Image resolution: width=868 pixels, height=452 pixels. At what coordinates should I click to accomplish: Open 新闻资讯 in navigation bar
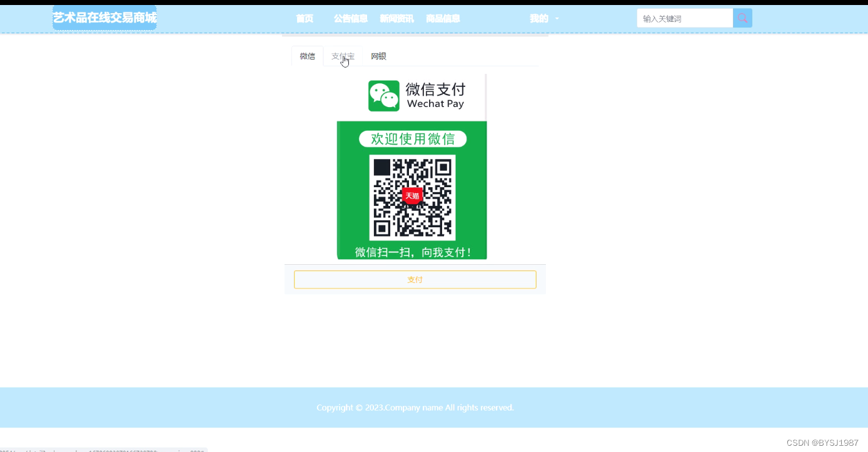(396, 19)
